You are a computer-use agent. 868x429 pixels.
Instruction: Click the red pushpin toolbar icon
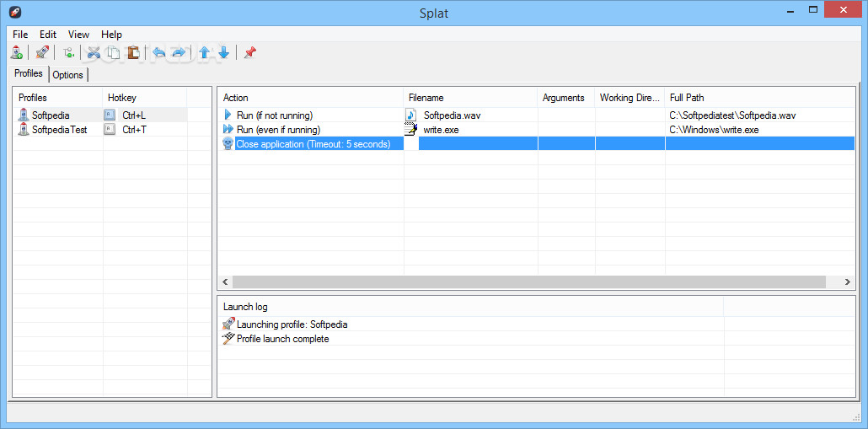[x=250, y=52]
